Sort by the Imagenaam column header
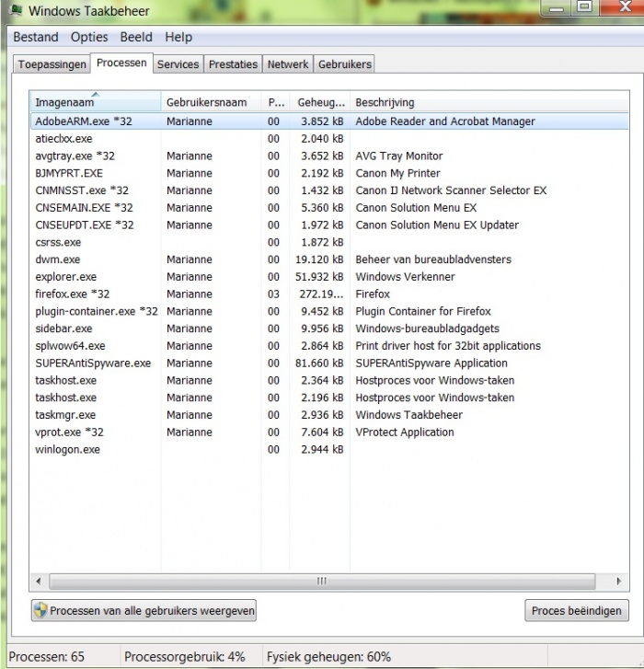The image size is (644, 669). 96,102
